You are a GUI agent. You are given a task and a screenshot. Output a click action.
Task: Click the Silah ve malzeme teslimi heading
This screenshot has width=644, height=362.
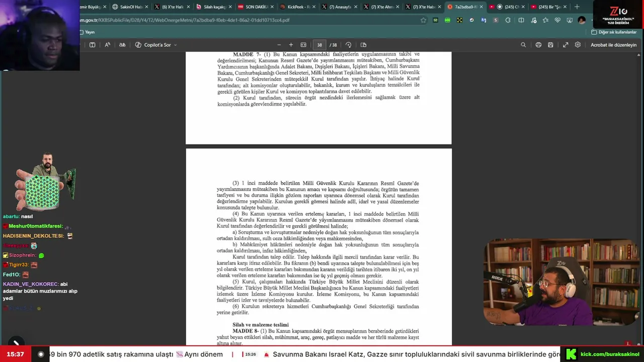point(261,325)
